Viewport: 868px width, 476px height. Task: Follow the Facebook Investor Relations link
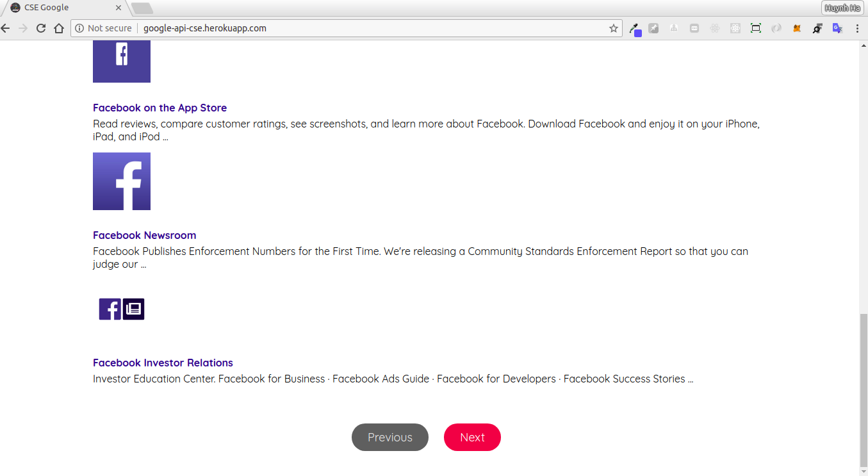point(163,363)
